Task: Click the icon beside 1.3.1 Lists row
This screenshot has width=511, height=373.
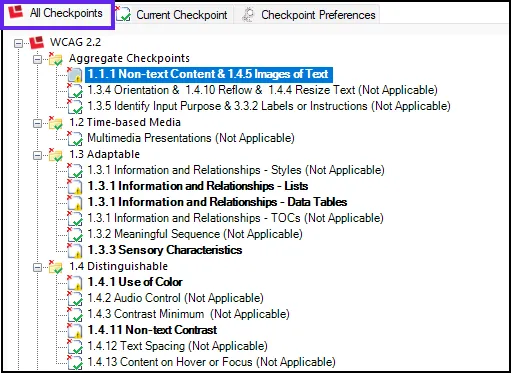Action: [75, 186]
